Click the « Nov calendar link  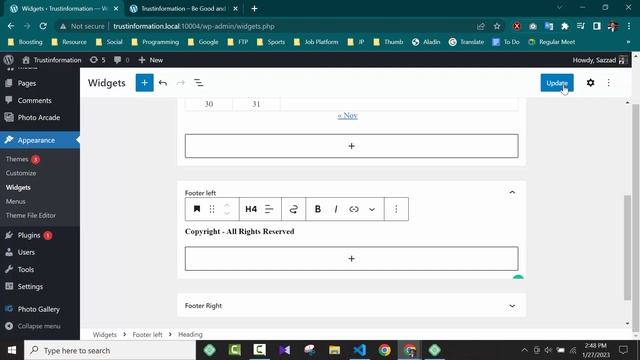click(347, 116)
